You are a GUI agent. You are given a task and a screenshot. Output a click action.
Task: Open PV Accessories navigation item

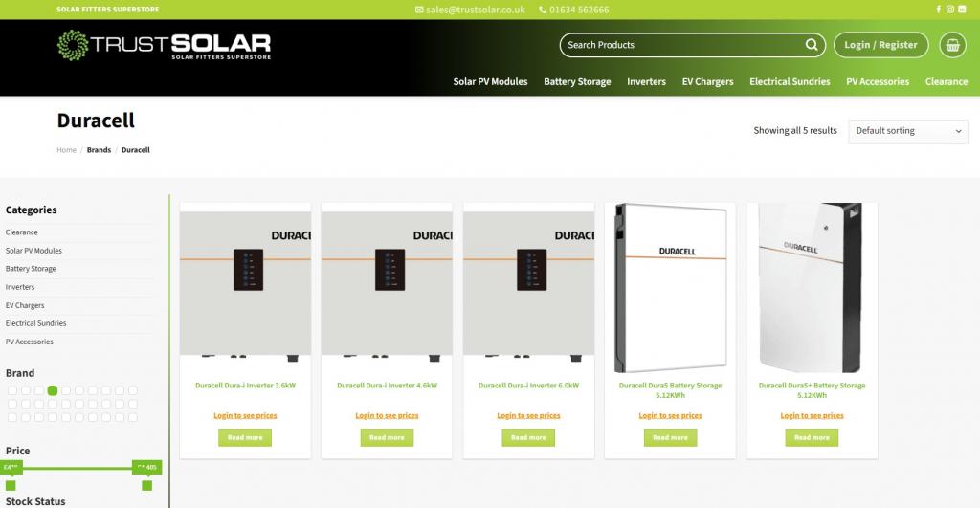[878, 82]
